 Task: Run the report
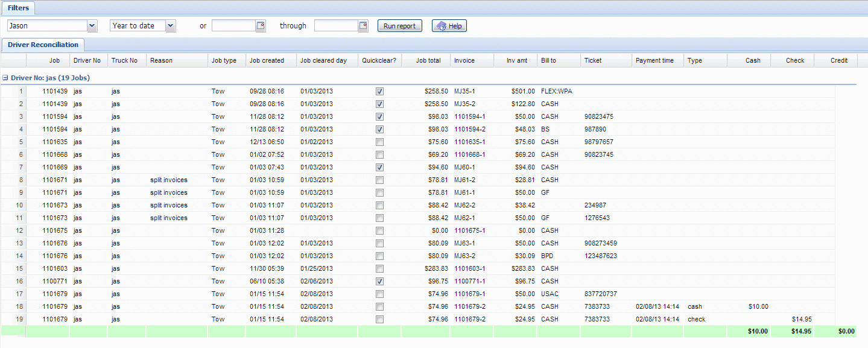399,26
